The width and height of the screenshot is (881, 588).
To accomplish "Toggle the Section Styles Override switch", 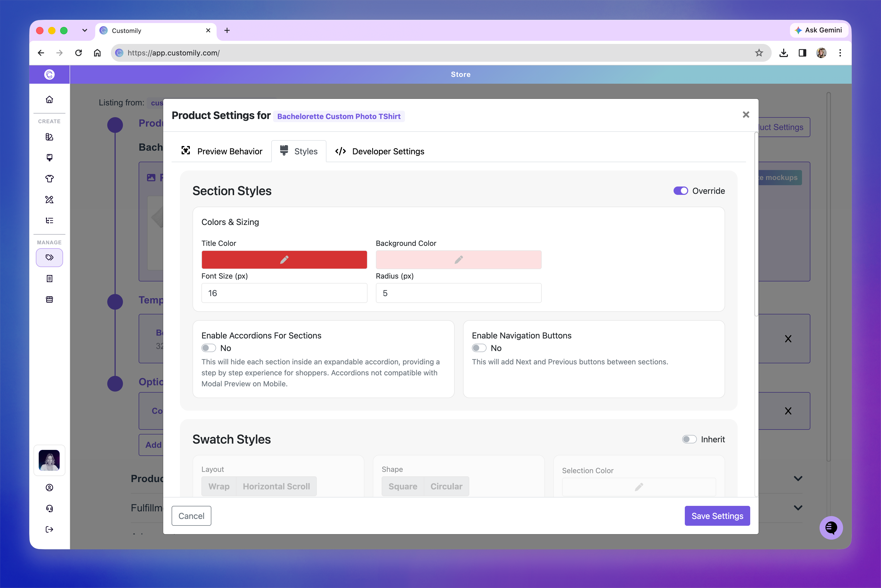I will tap(680, 191).
